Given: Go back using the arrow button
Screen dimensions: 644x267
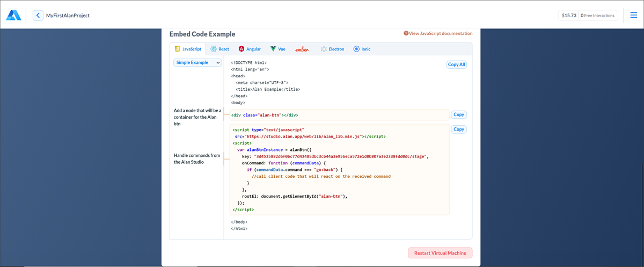Looking at the screenshot, I should tap(38, 16).
